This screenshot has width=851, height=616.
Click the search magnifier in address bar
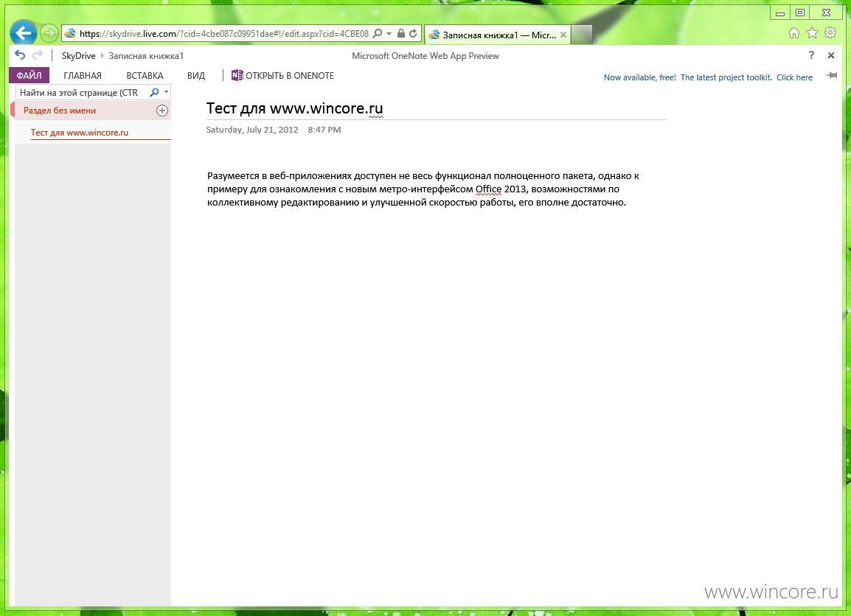[x=378, y=34]
